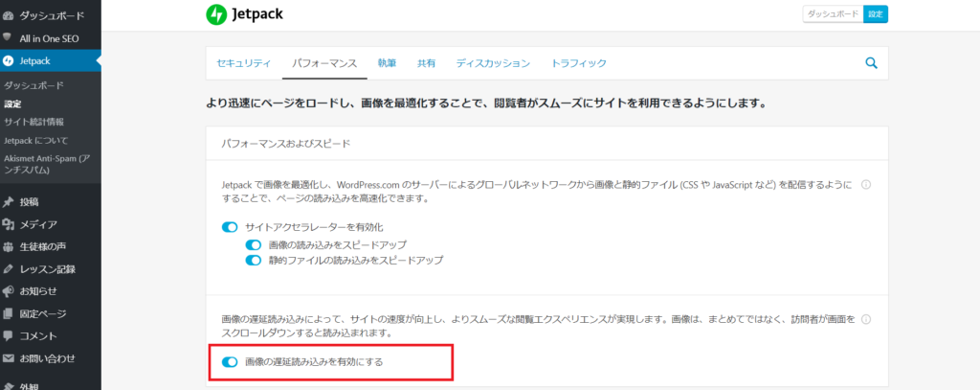980x390 pixels.
Task: Click the ダッシュボード button at top right
Action: [x=832, y=14]
